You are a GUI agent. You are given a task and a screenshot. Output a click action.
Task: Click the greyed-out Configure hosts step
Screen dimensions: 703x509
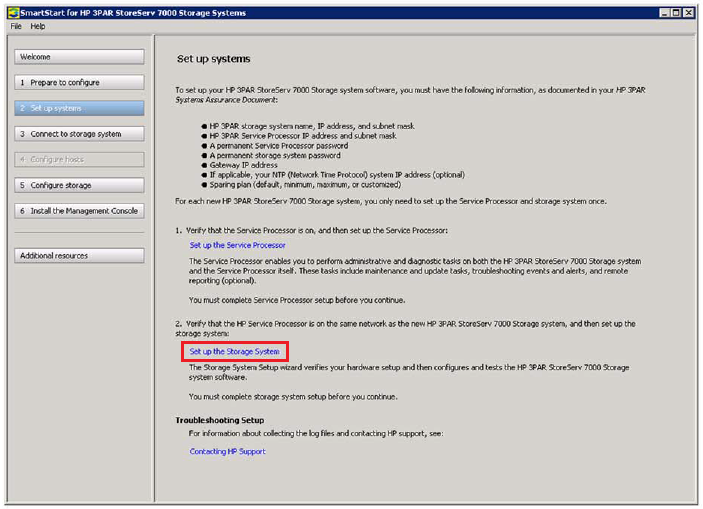[x=80, y=159]
